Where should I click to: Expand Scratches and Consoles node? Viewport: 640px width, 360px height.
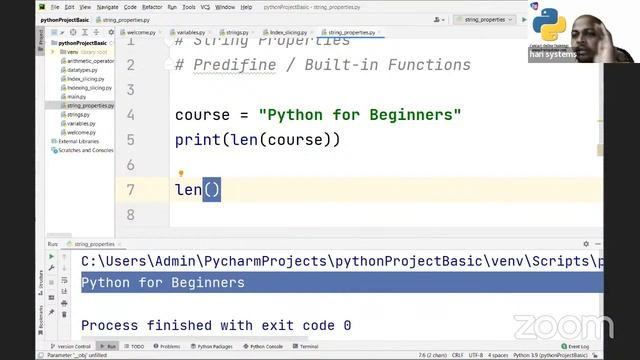coord(82,150)
